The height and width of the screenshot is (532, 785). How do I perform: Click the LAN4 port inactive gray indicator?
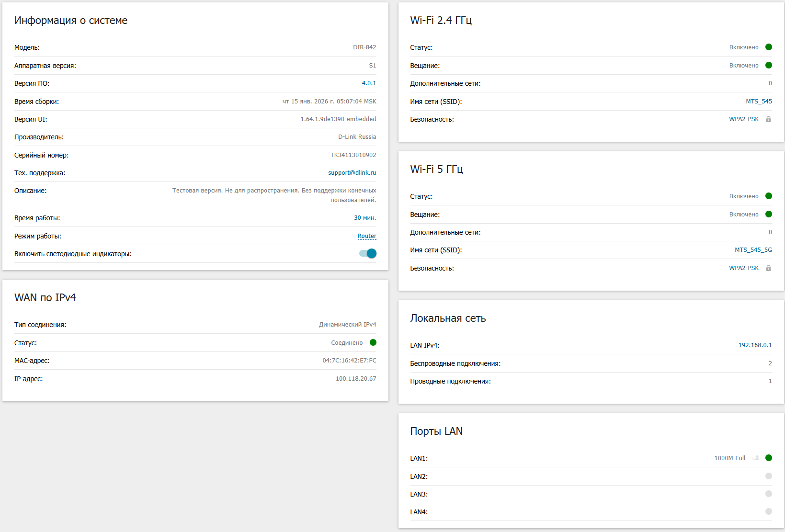(768, 511)
